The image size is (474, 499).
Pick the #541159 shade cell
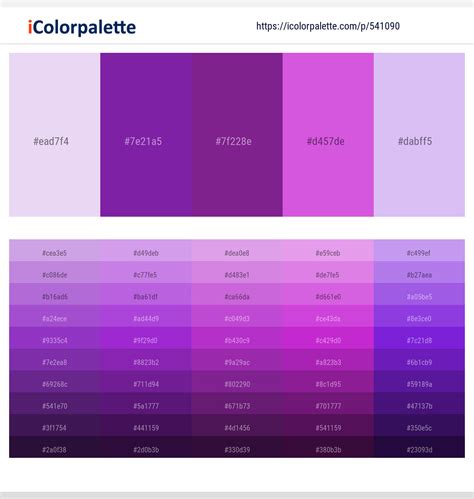tap(328, 425)
